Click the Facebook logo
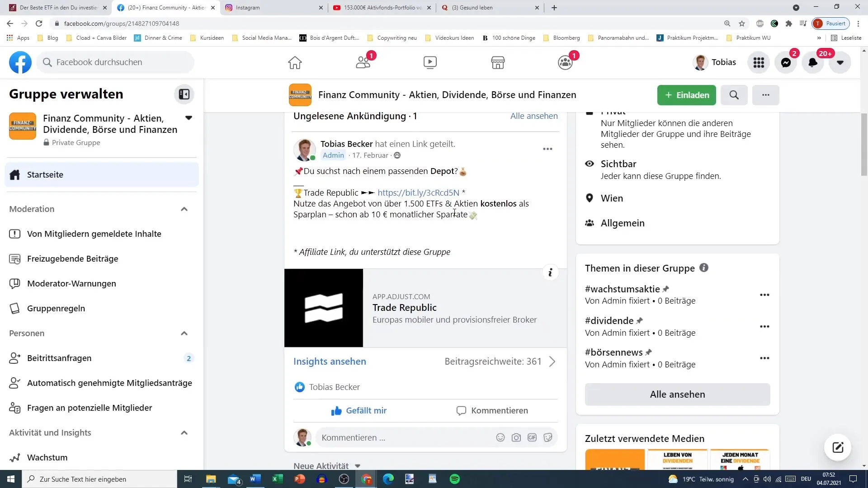The height and width of the screenshot is (488, 868). [20, 62]
